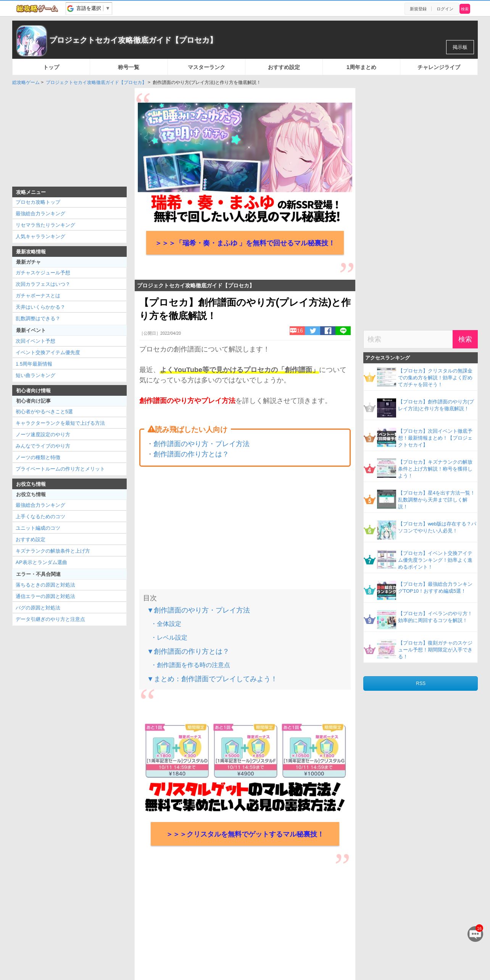Open ranking article 復刻ガチャのスケジュール予想
490x980 pixels.
pyautogui.click(x=436, y=650)
